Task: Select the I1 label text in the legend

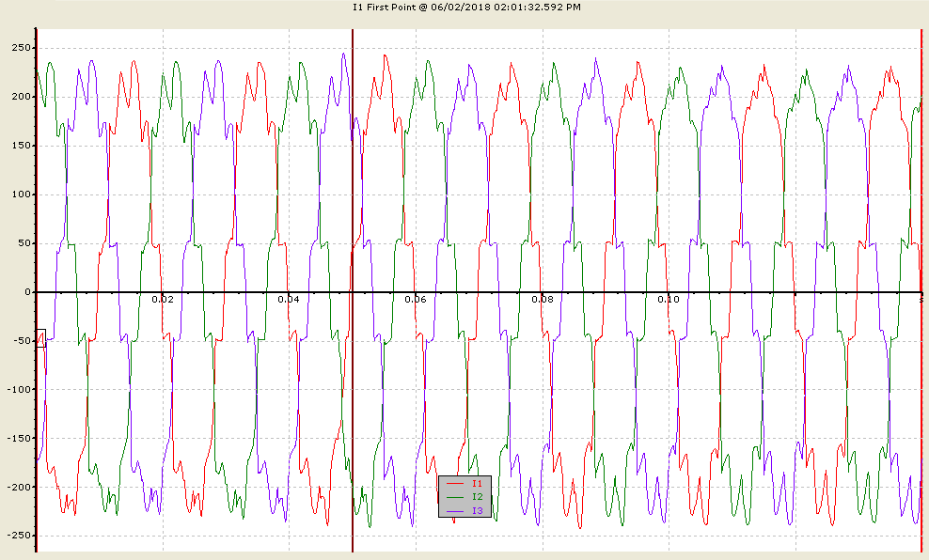Action: point(478,484)
